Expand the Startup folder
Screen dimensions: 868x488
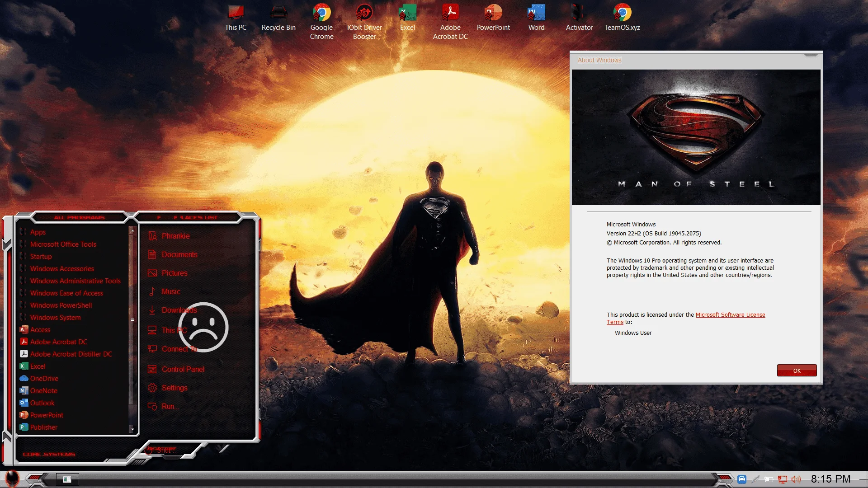tap(36, 257)
